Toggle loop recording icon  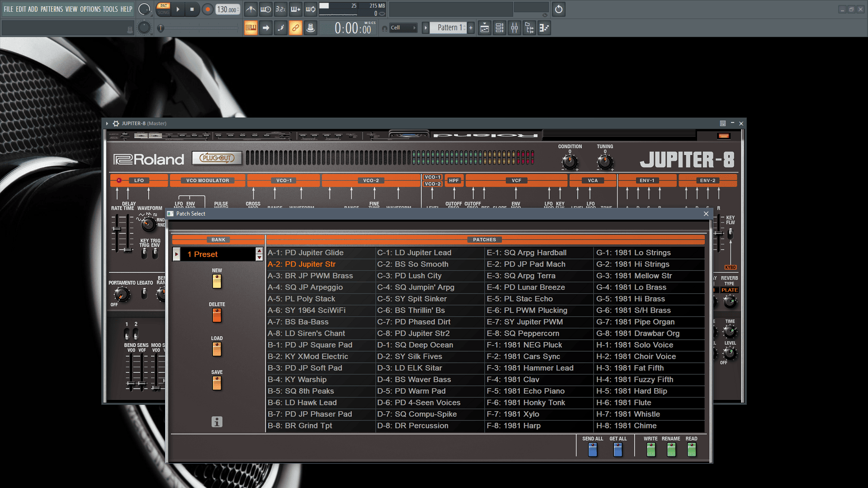311,9
